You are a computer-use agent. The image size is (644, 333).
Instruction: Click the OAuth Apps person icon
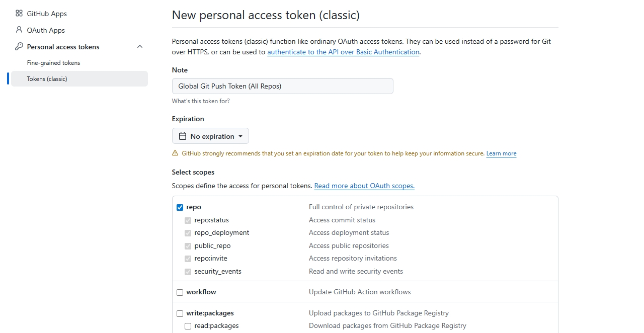19,30
